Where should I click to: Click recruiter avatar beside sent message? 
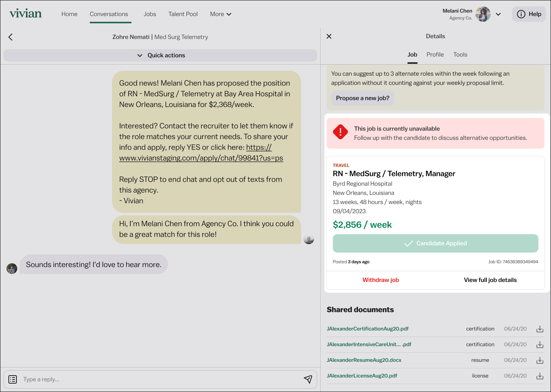coord(309,239)
